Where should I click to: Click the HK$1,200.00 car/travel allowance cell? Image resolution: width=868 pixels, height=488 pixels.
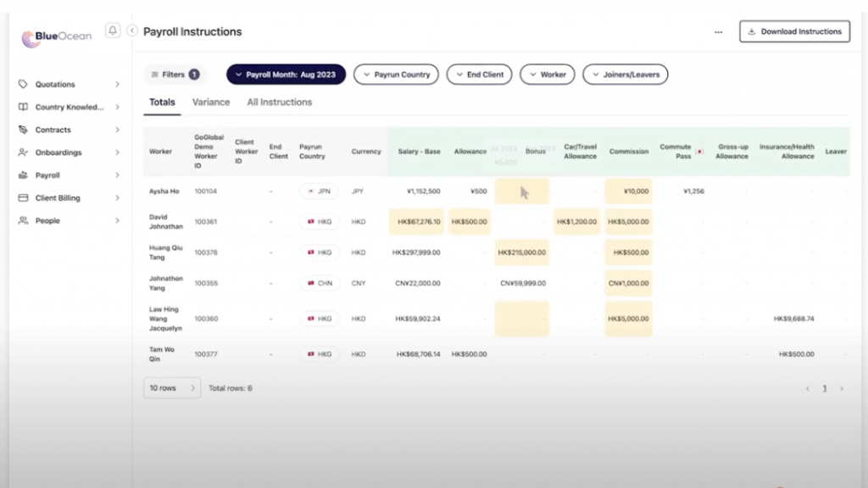pos(576,221)
